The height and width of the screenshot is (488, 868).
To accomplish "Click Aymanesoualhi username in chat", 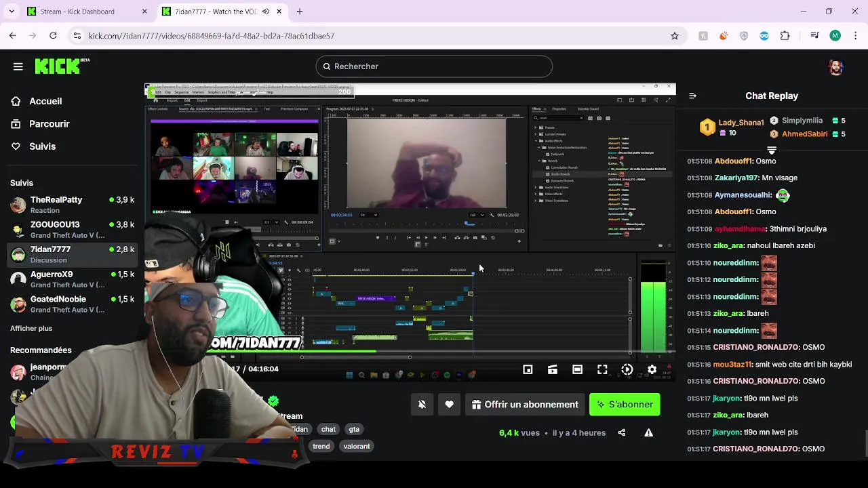I will click(x=743, y=195).
